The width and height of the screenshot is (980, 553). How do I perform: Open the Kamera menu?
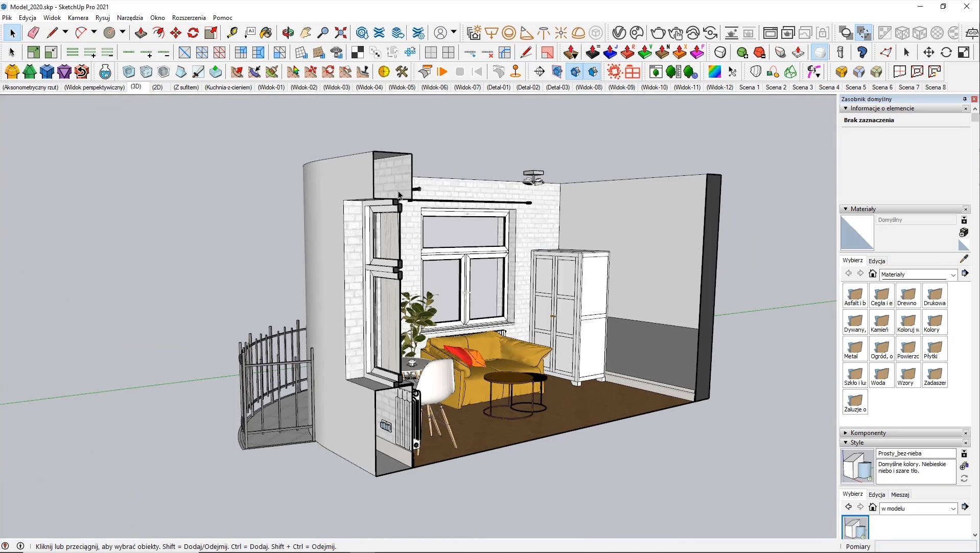78,17
